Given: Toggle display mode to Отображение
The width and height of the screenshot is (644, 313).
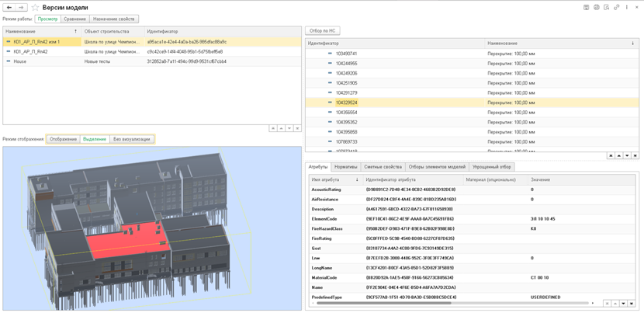Looking at the screenshot, I should pos(63,139).
